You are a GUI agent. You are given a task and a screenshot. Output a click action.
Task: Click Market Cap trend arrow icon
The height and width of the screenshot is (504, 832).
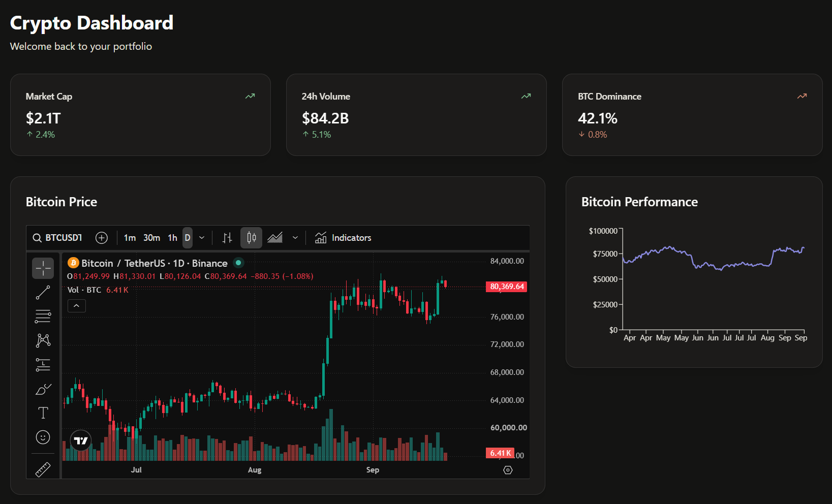(x=250, y=96)
